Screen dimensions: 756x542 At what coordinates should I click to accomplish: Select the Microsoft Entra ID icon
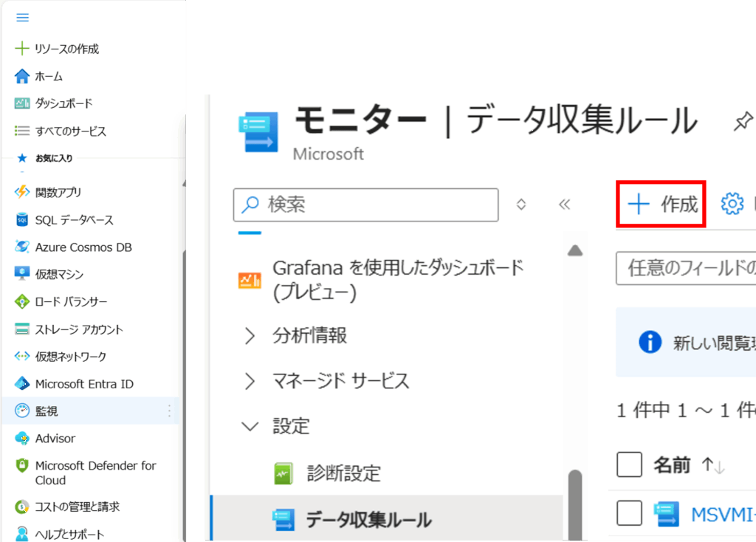click(x=22, y=384)
